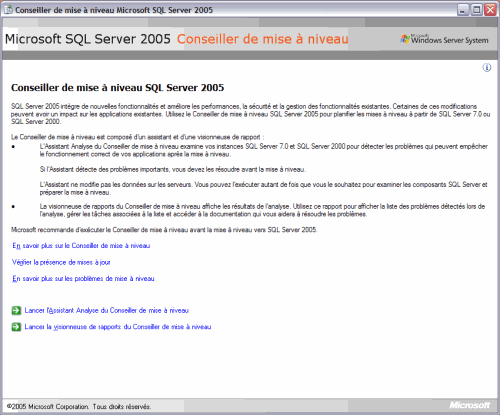Launch la visionneuse de rapports link
The width and height of the screenshot is (500, 415).
pyautogui.click(x=118, y=327)
